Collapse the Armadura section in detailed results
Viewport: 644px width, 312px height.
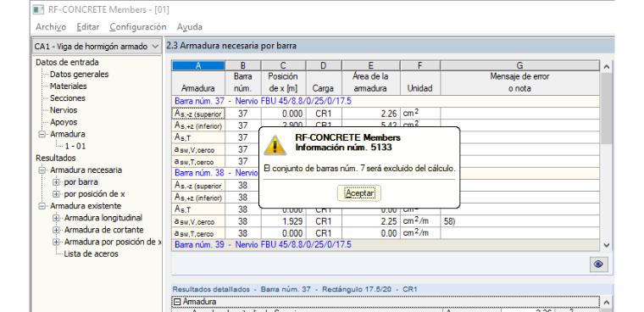coord(176,302)
